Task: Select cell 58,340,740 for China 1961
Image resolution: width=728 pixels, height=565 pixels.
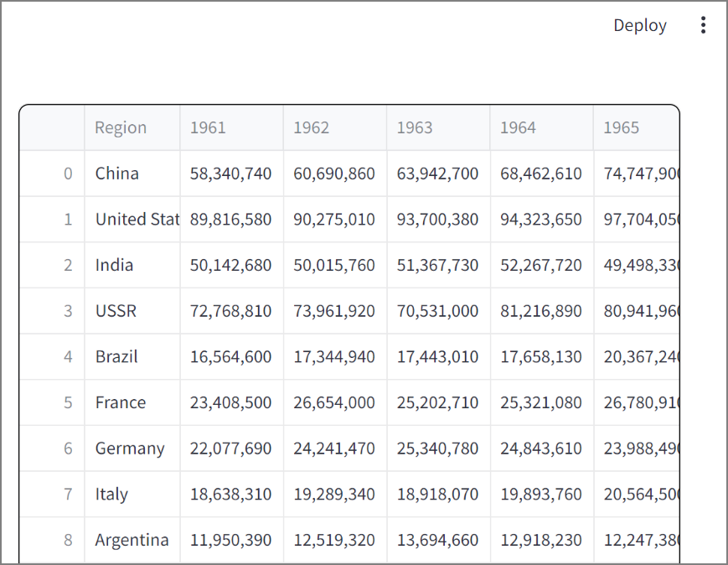Action: click(232, 174)
